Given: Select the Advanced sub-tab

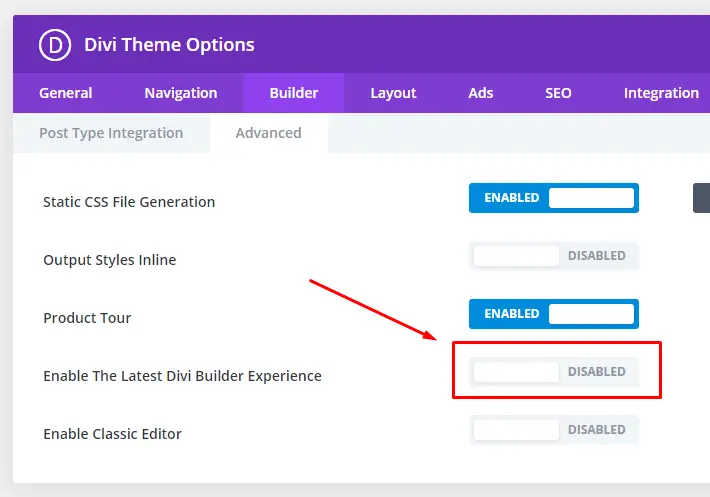Looking at the screenshot, I should coord(269,133).
